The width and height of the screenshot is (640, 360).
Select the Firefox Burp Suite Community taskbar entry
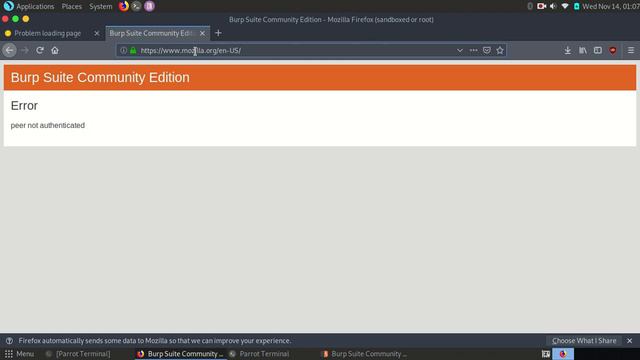180,354
